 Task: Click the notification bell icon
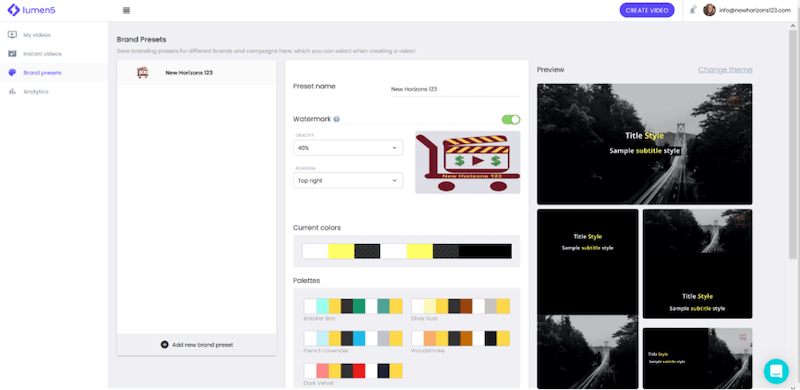[692, 10]
